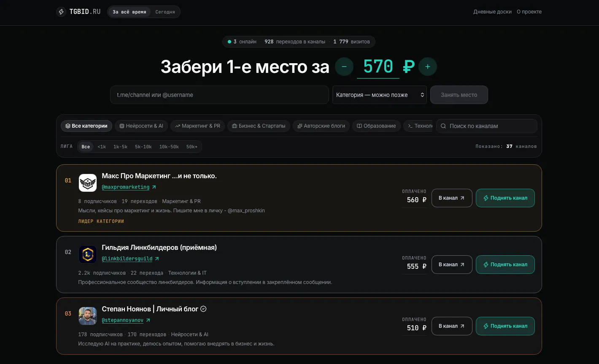The height and width of the screenshot is (364, 599).
Task: Click the 570 bid amount field
Action: pos(378,67)
